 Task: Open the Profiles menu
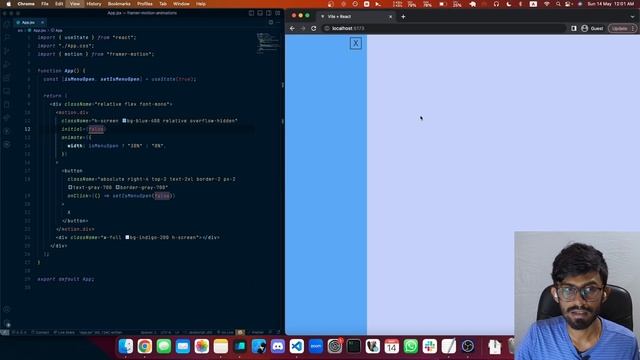144,4
